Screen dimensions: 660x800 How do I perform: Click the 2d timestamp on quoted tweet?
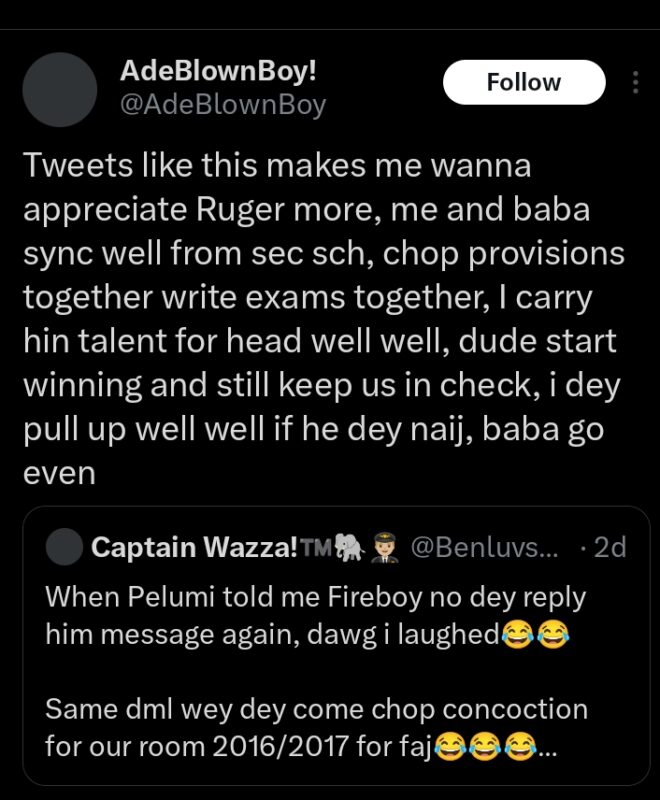(608, 547)
